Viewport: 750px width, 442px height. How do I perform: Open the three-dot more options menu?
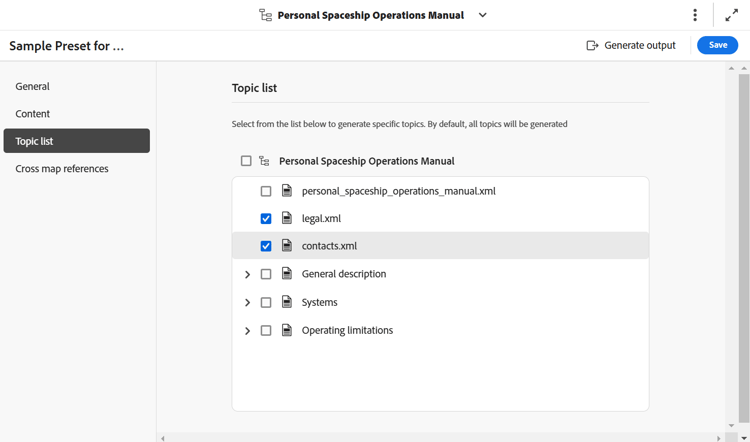(695, 16)
